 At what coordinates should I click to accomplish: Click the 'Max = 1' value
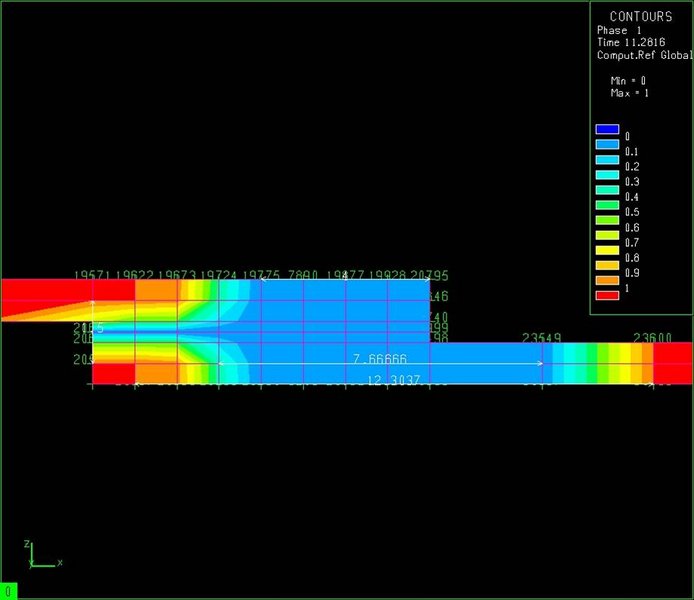[629, 93]
